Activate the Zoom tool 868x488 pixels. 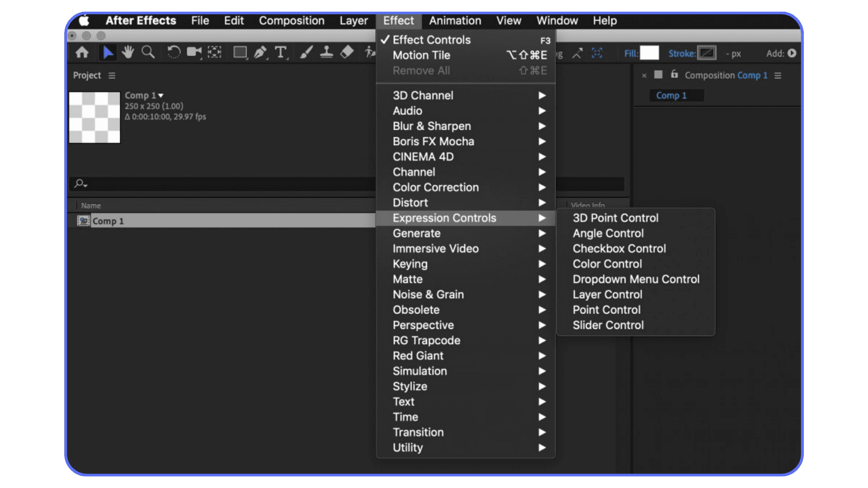click(148, 52)
